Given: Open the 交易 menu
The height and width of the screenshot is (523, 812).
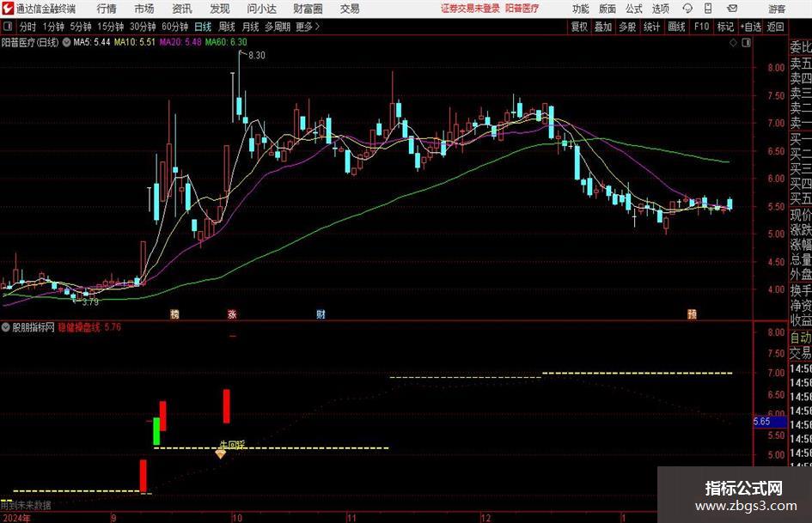Looking at the screenshot, I should coord(350,9).
